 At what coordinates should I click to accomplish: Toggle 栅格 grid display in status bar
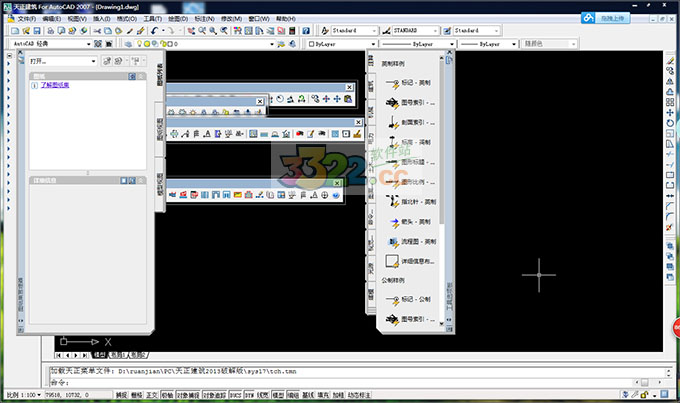click(137, 396)
